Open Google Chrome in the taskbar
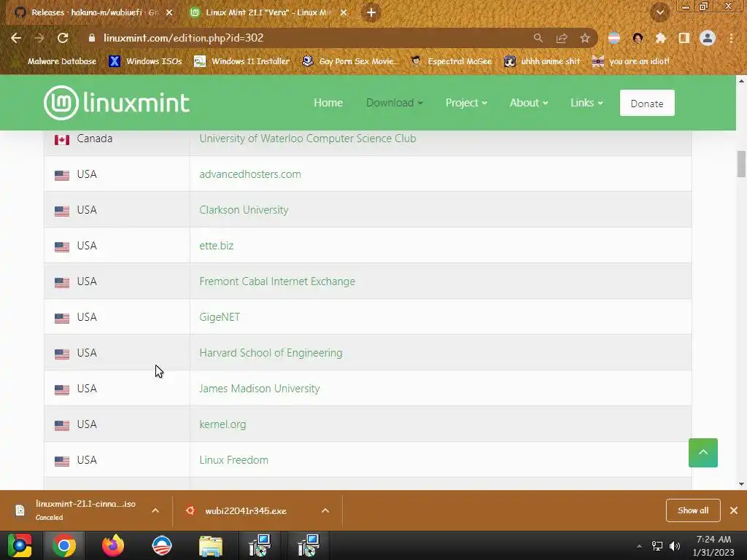This screenshot has height=560, width=747. click(x=64, y=545)
